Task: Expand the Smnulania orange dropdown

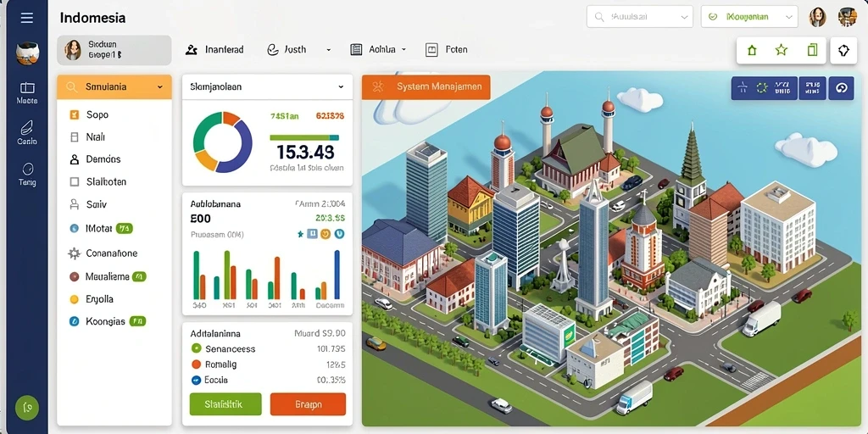Action: tap(114, 87)
